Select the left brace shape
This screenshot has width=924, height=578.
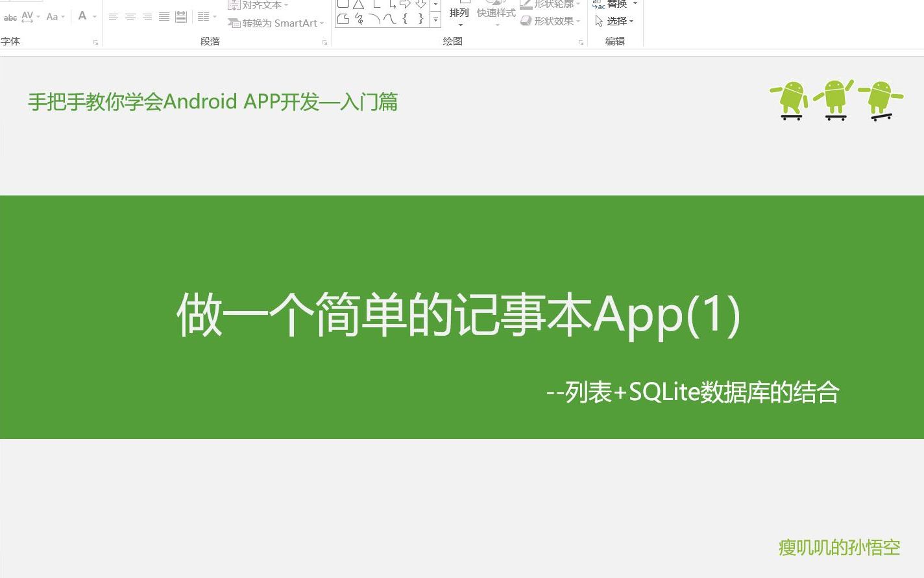[405, 19]
